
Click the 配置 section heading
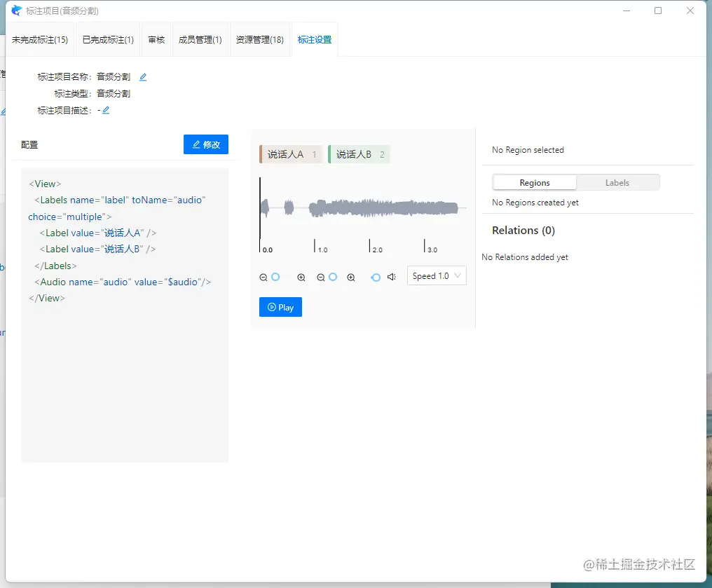(29, 145)
